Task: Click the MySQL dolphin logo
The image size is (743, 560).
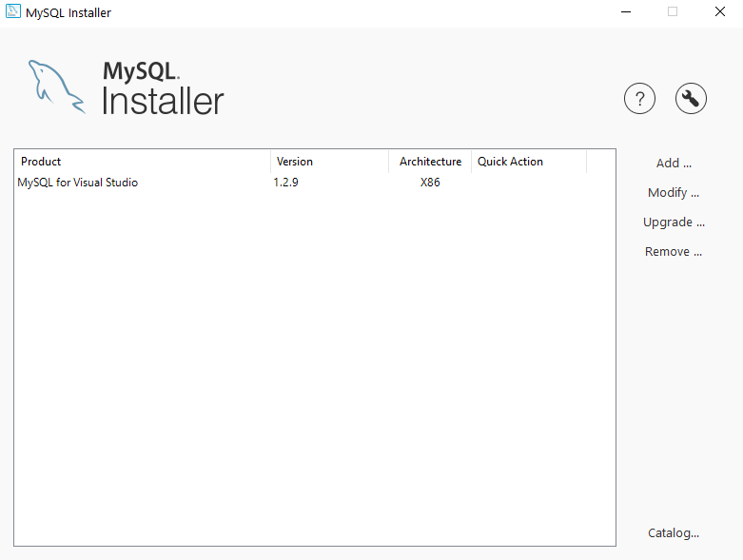Action: click(x=55, y=86)
